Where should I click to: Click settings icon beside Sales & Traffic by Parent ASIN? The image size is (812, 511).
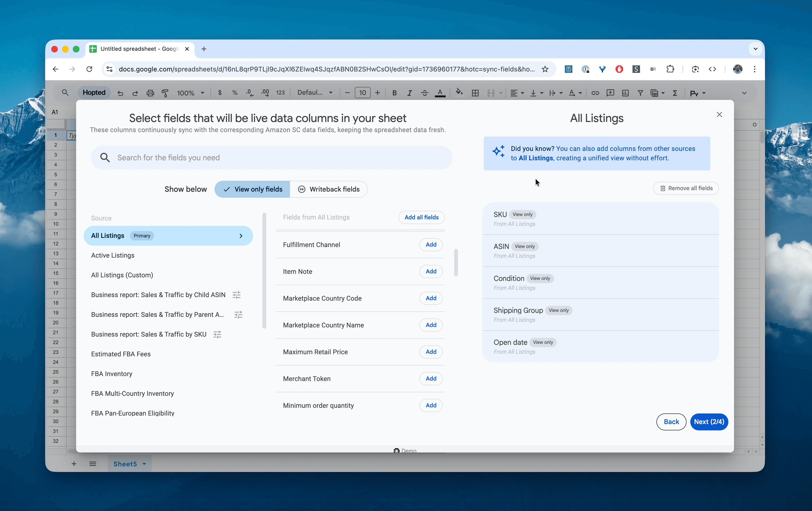coord(238,315)
